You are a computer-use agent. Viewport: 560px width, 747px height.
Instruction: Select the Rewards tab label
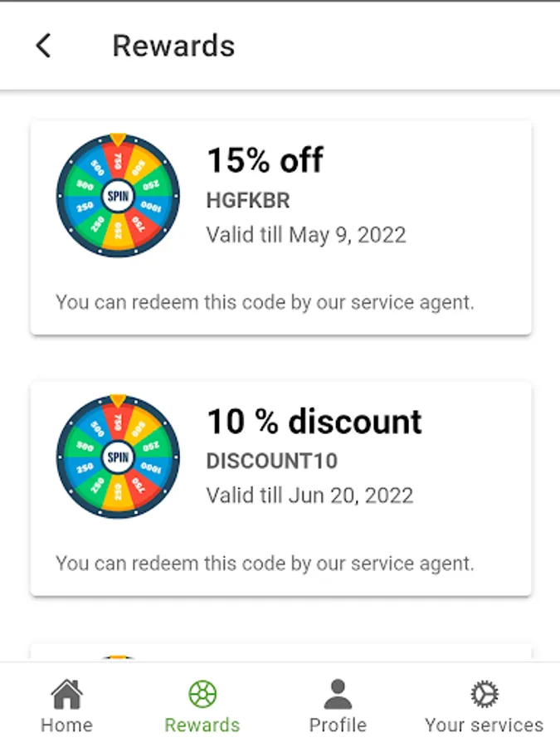[x=202, y=725]
